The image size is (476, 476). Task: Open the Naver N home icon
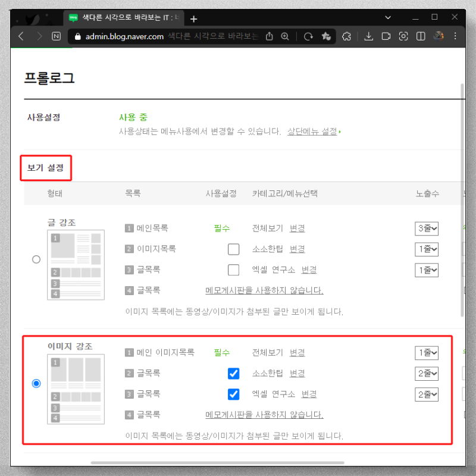pyautogui.click(x=56, y=36)
